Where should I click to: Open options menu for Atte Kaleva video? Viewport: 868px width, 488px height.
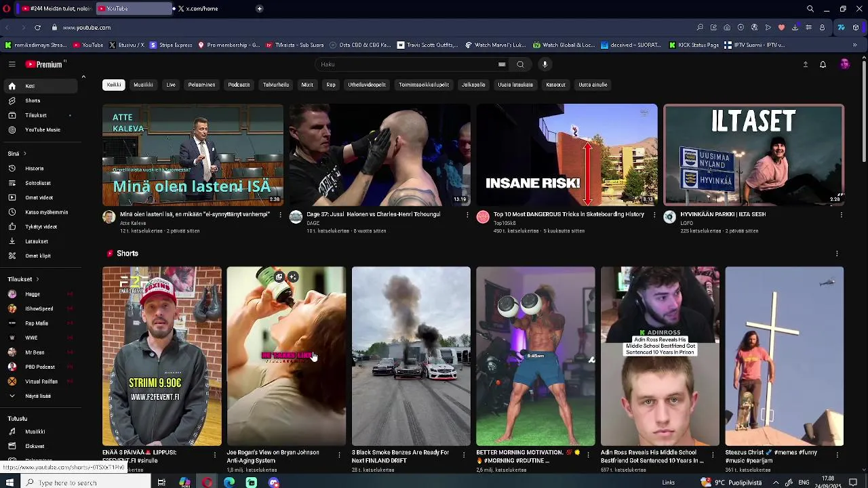pos(280,215)
